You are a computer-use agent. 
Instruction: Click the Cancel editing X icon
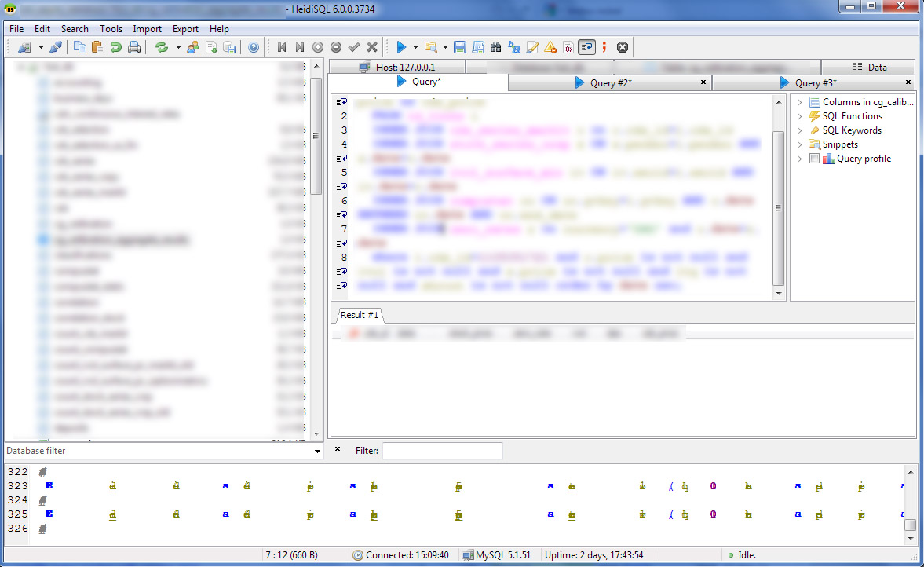372,47
